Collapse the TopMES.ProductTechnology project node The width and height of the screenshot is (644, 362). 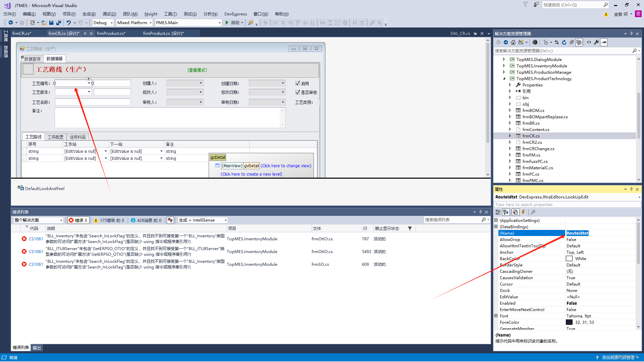click(x=504, y=78)
